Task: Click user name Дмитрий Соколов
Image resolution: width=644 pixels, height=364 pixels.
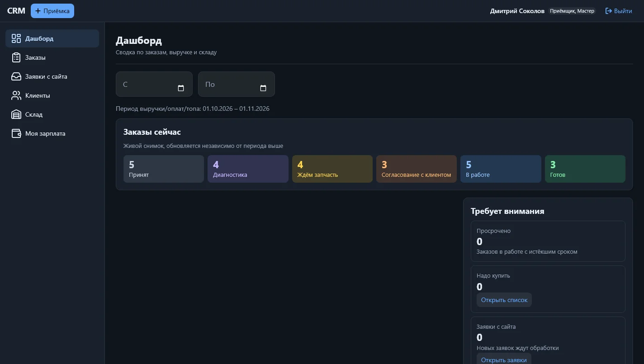Action: tap(517, 11)
